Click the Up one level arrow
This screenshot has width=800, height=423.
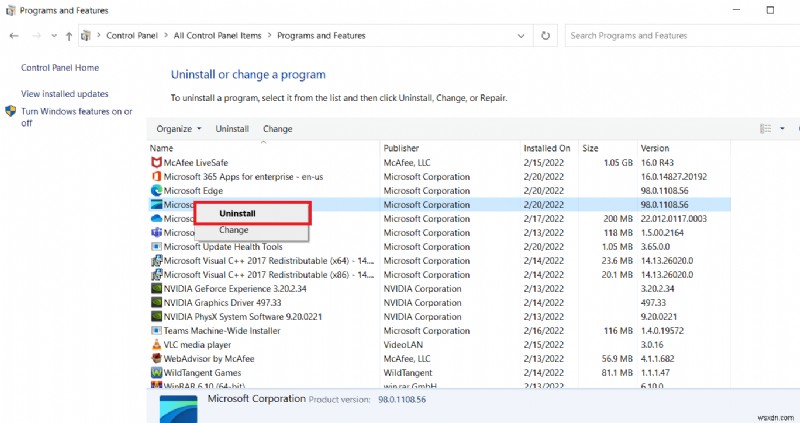(69, 36)
